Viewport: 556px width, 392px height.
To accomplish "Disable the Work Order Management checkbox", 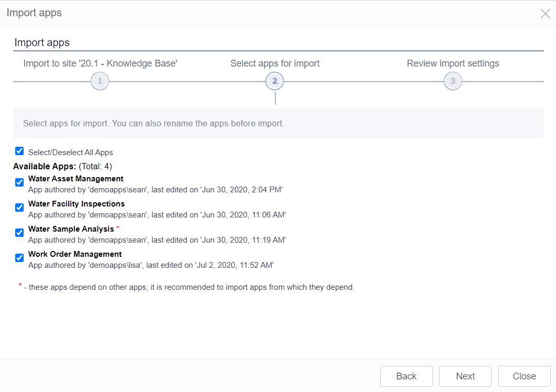I will (19, 258).
